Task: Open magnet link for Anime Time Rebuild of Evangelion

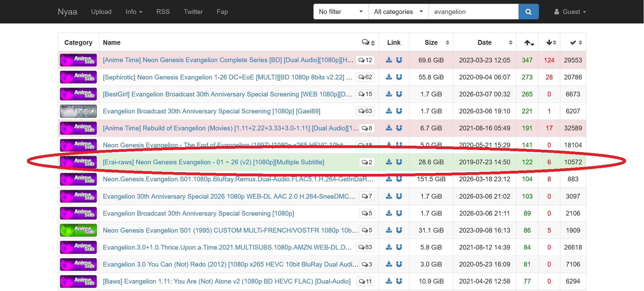Action: click(x=399, y=128)
